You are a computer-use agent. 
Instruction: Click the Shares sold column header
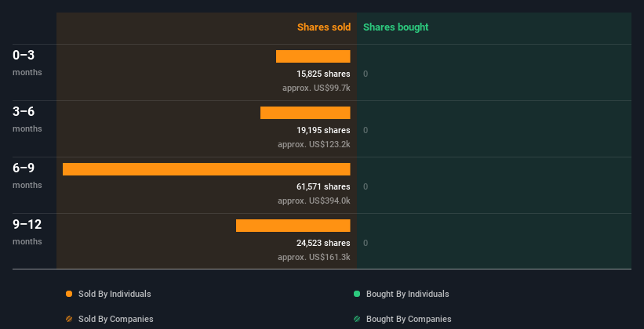pos(324,27)
